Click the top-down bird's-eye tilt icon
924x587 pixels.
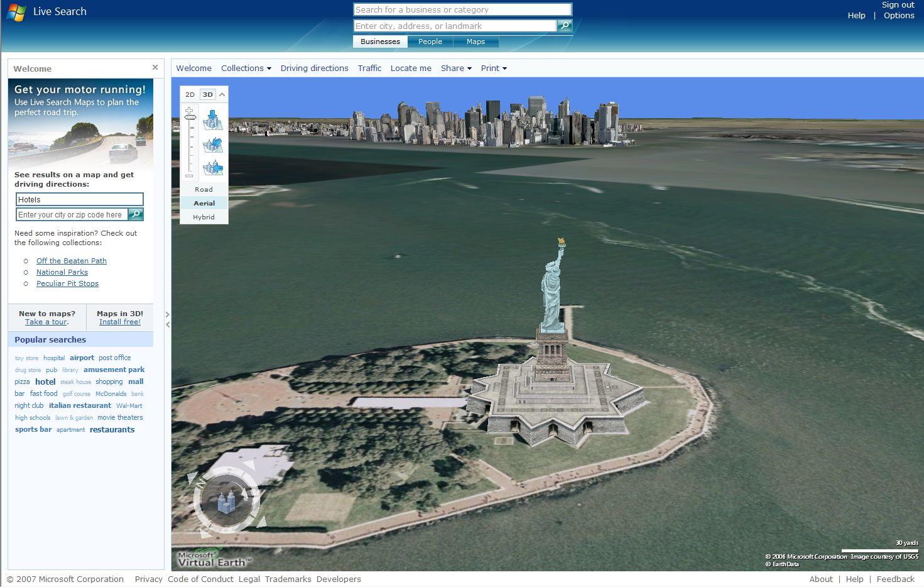(x=213, y=120)
